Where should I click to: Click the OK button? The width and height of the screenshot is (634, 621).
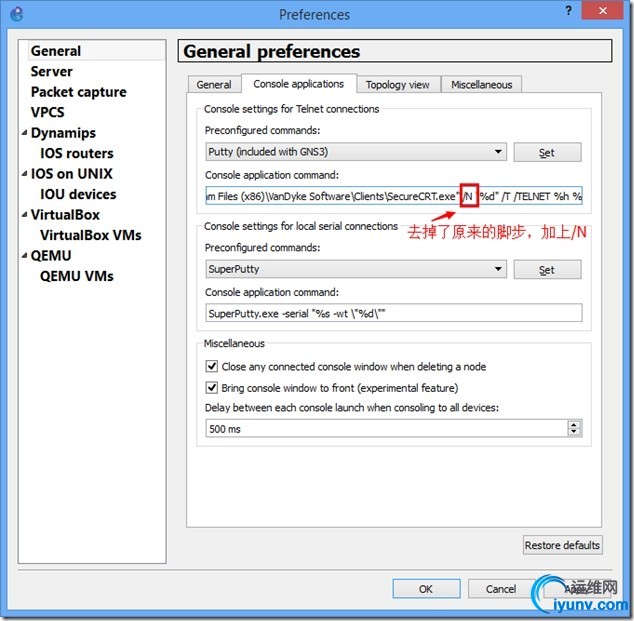426,589
